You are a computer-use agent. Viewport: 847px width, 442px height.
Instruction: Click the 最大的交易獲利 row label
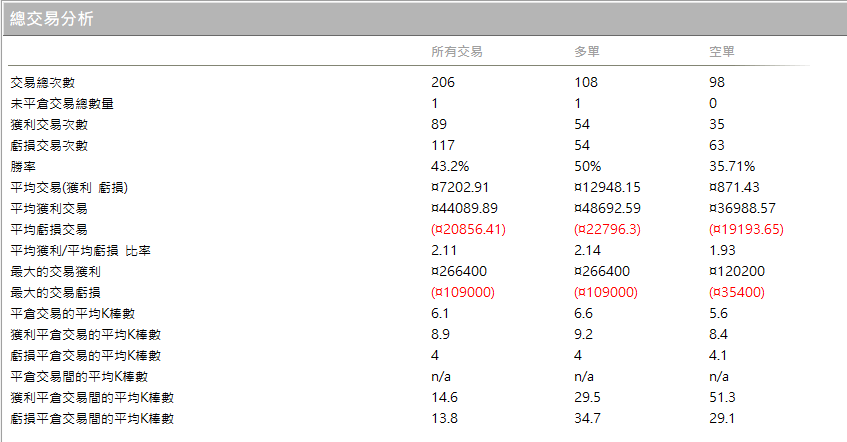[x=55, y=272]
